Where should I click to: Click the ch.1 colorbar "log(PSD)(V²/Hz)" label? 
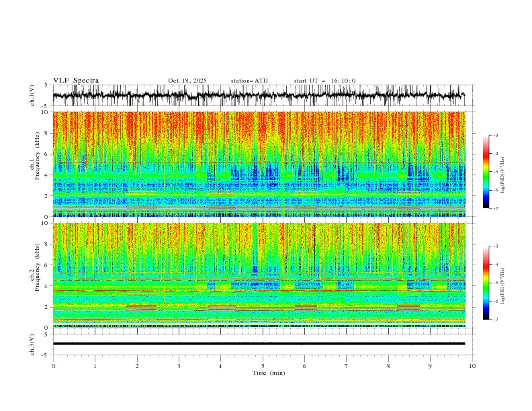point(503,175)
